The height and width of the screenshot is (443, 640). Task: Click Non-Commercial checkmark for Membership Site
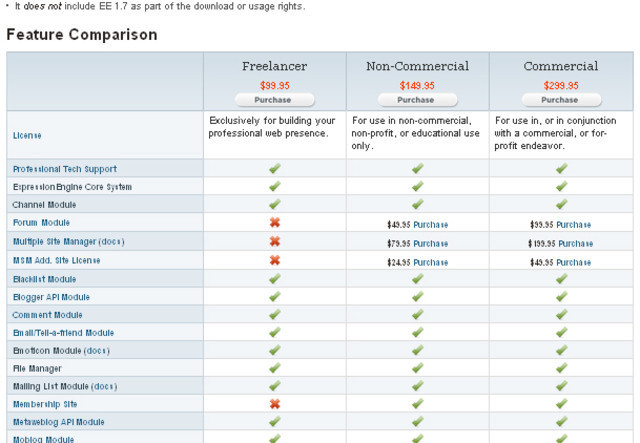coord(417,404)
